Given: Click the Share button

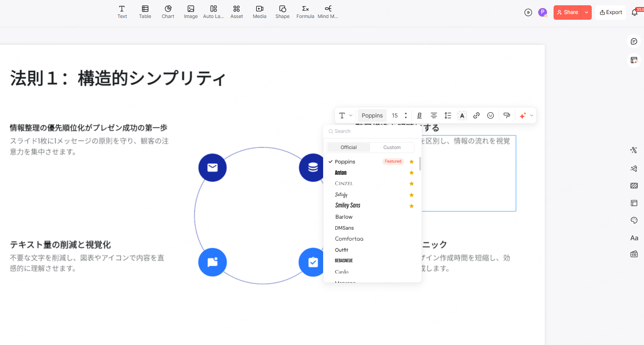Looking at the screenshot, I should click(568, 12).
